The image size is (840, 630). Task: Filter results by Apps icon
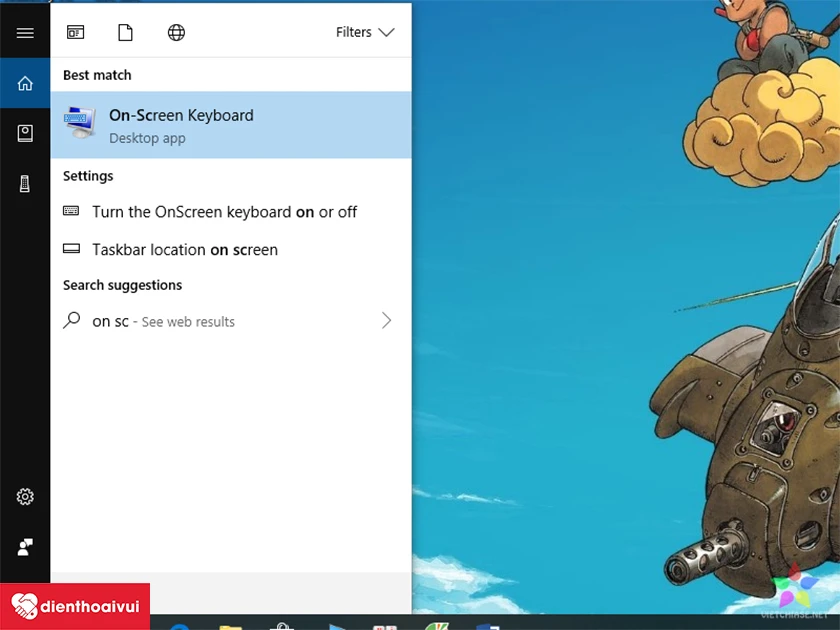point(76,33)
